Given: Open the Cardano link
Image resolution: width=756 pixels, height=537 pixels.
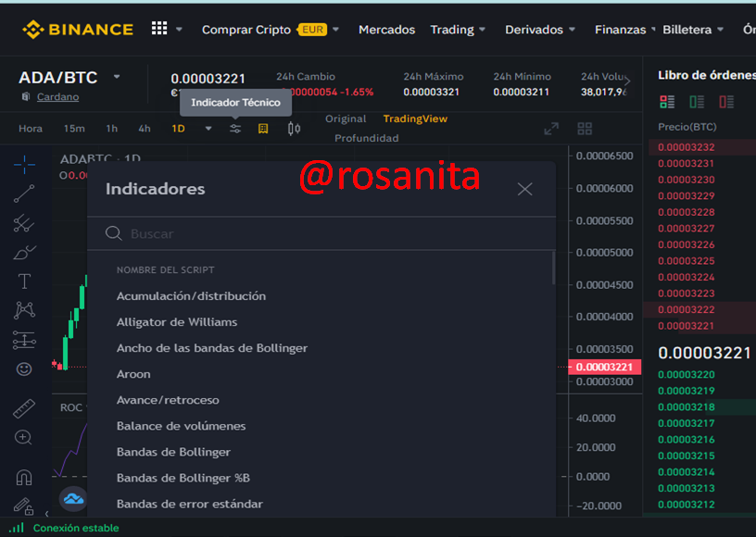Looking at the screenshot, I should [x=57, y=97].
